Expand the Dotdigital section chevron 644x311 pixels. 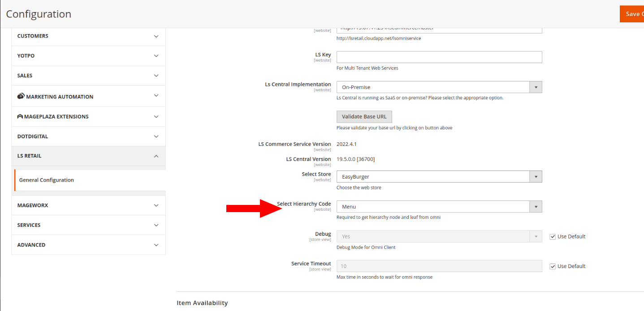pyautogui.click(x=156, y=136)
